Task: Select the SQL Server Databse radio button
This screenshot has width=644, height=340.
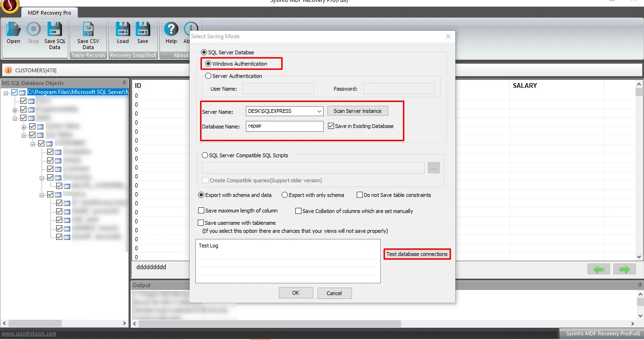Action: (204, 52)
